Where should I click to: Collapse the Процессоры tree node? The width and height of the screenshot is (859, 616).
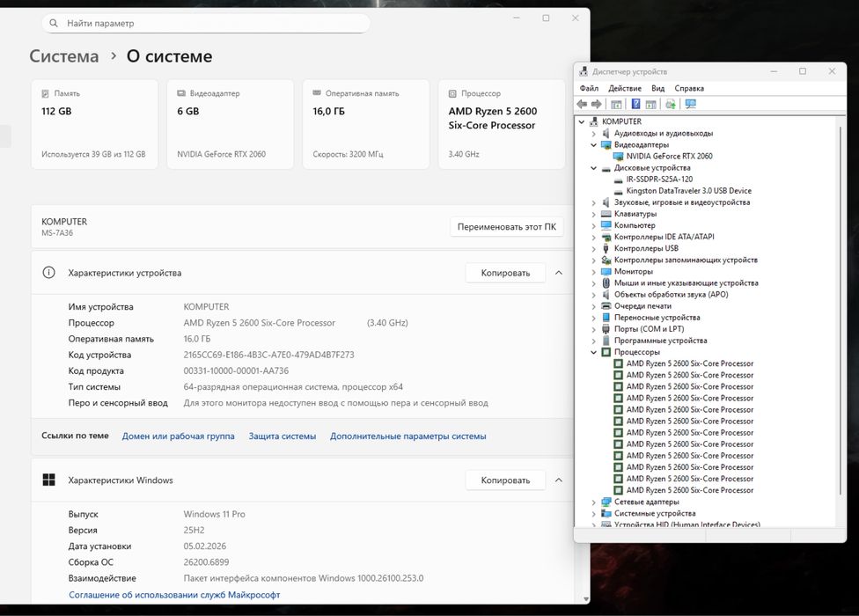[x=593, y=352]
